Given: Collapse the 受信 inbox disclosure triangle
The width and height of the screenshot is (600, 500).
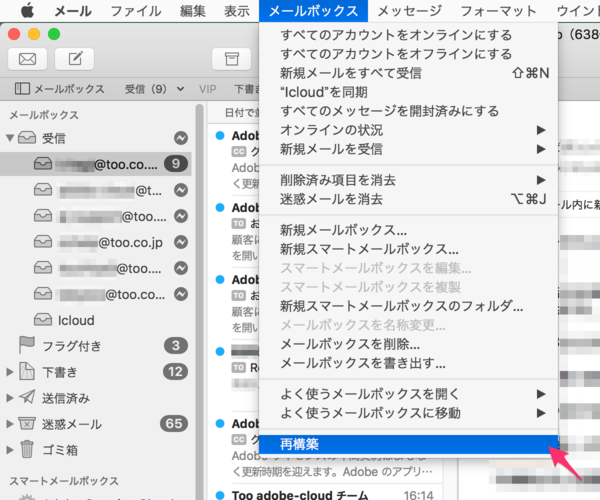Looking at the screenshot, I should coord(11,137).
